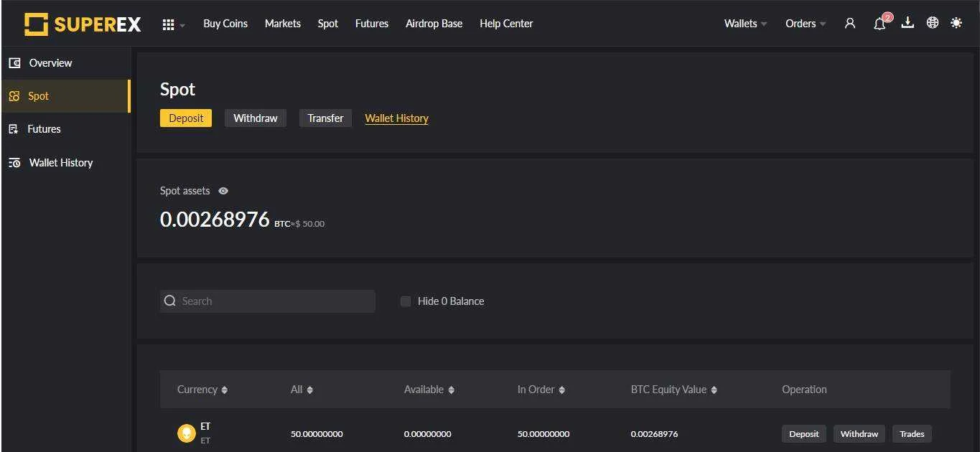Open the apps grid menu icon
The image size is (980, 452).
tap(168, 24)
